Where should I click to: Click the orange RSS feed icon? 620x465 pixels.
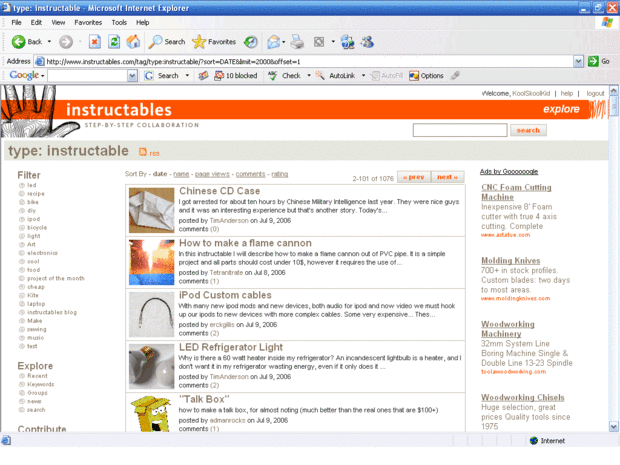click(143, 152)
